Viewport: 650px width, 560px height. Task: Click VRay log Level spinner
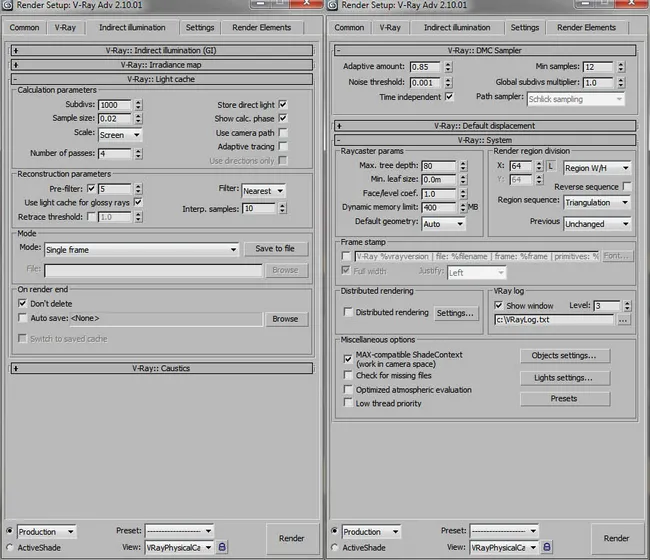(627, 306)
